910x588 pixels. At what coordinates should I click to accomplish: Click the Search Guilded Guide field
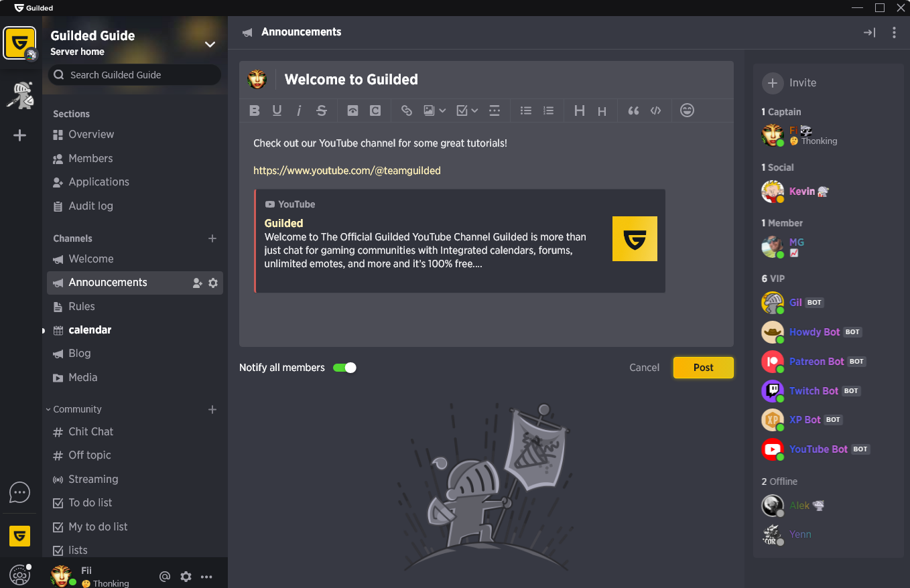coord(135,75)
